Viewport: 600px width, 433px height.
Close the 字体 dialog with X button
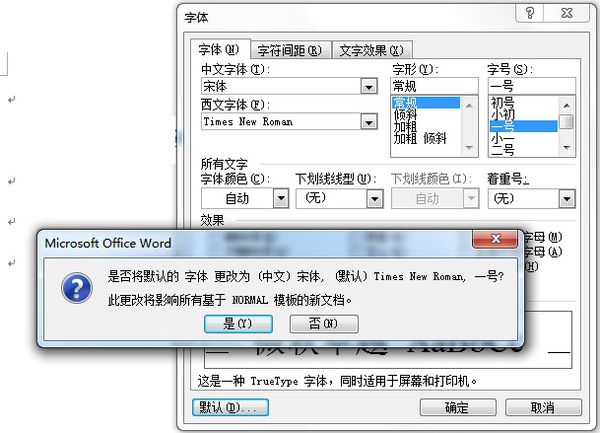(x=567, y=13)
